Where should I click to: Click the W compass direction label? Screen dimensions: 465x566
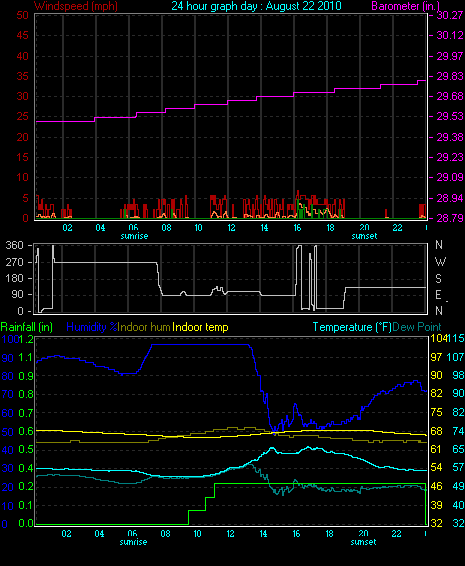coord(440,262)
